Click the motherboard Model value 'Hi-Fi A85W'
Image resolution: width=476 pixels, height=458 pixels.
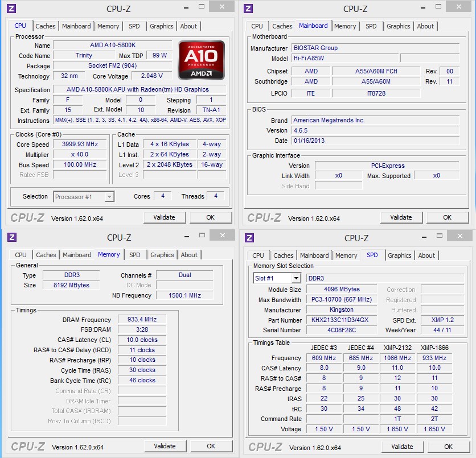pos(345,58)
